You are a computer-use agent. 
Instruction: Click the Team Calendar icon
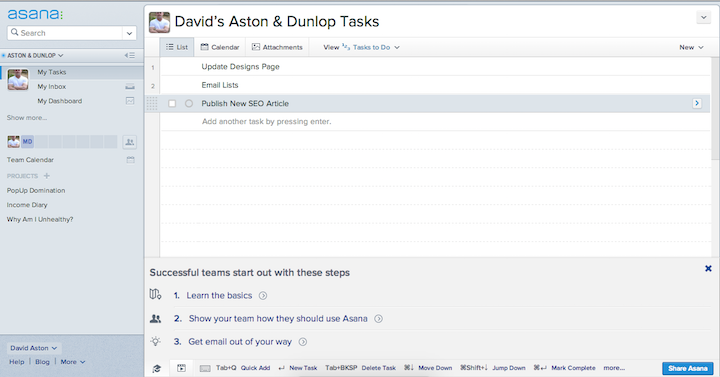(130, 160)
